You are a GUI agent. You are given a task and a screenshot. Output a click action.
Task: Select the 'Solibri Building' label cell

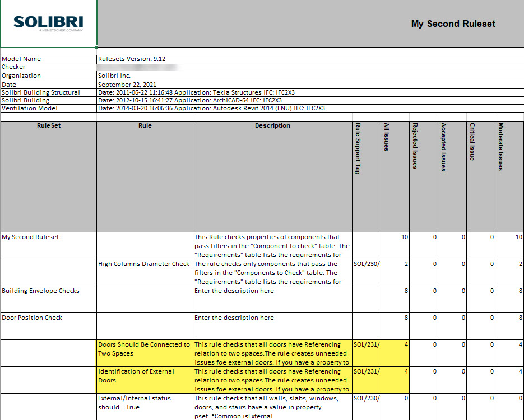[x=48, y=100]
